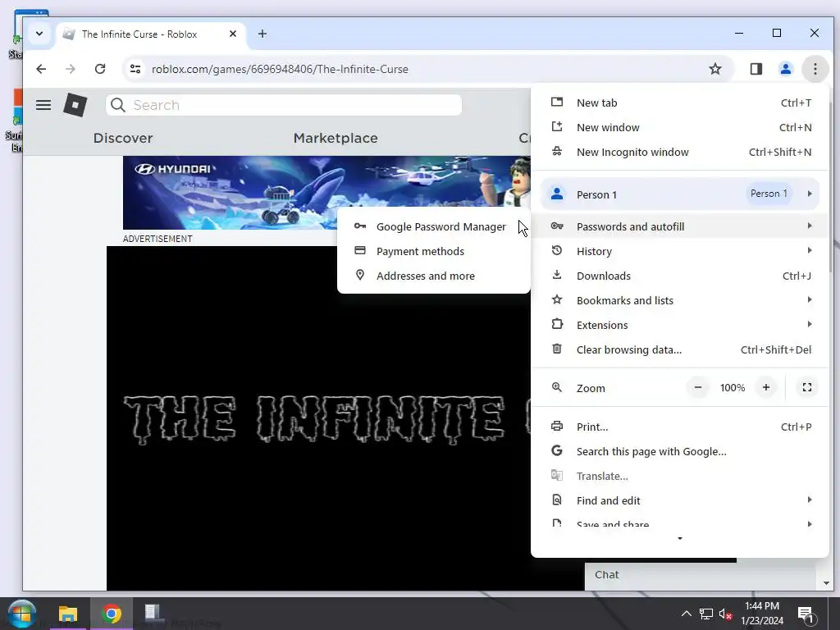Open Windows Start menu
The image size is (840, 630).
21,614
